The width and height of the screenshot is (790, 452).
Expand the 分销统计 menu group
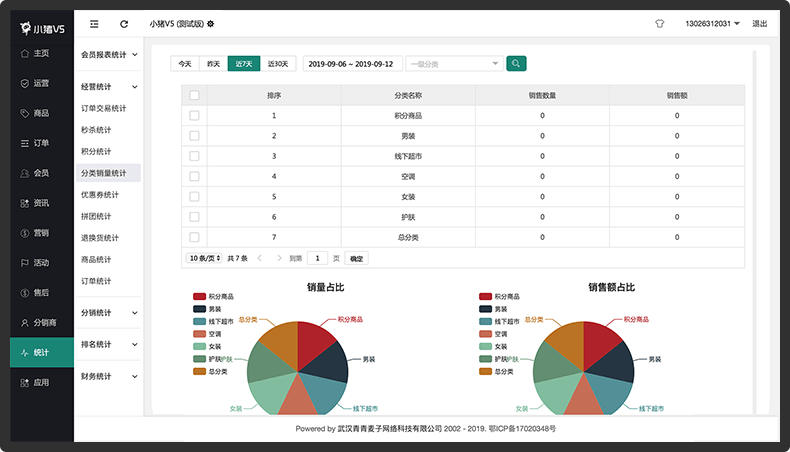(x=109, y=313)
